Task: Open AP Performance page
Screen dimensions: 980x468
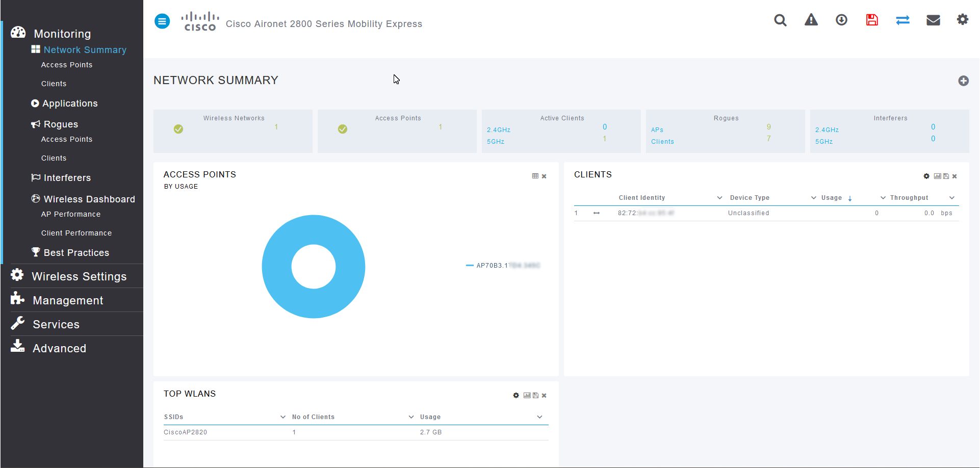Action: 71,214
